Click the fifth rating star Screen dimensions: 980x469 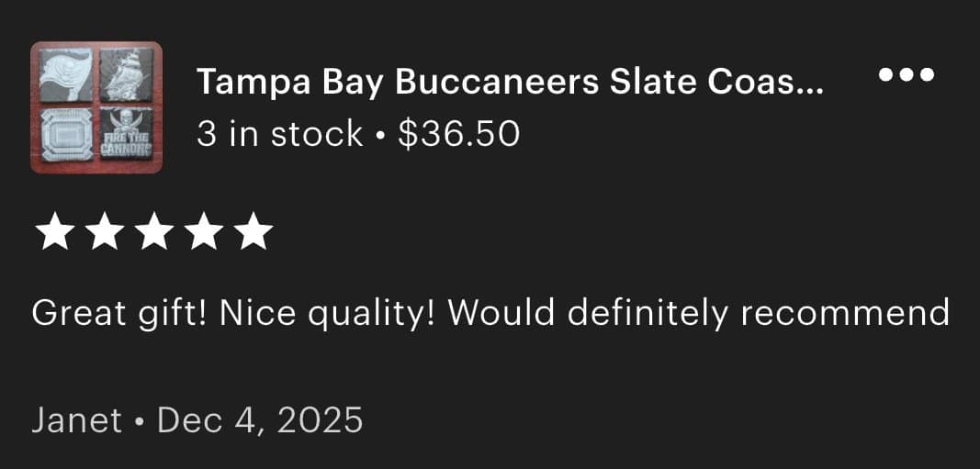[253, 232]
